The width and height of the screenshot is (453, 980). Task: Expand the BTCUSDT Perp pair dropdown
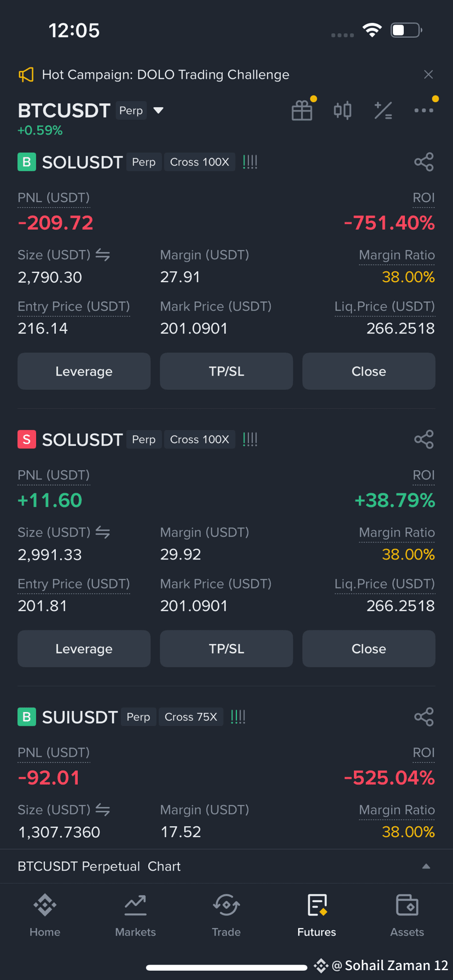[159, 110]
